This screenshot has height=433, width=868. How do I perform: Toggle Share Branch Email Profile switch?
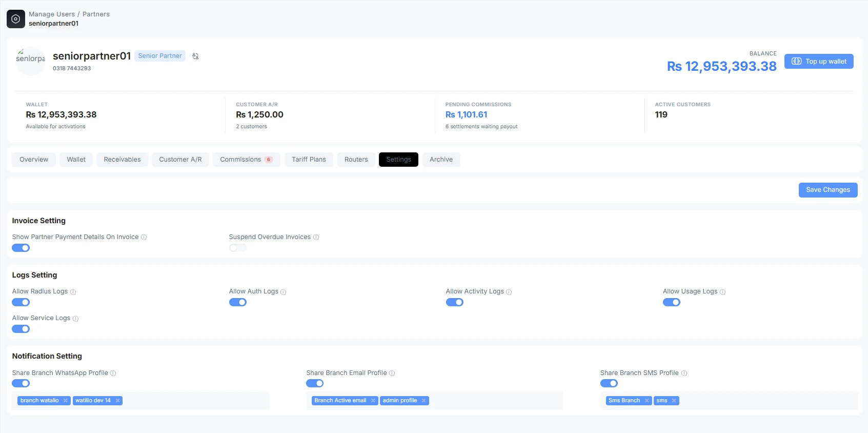pos(315,383)
